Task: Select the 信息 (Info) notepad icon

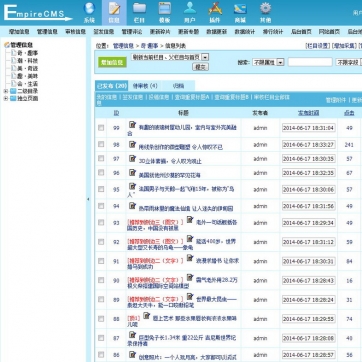Action: (x=114, y=12)
